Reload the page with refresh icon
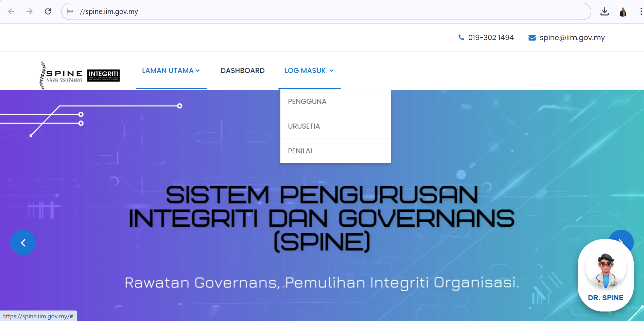This screenshot has height=321, width=644. click(48, 12)
